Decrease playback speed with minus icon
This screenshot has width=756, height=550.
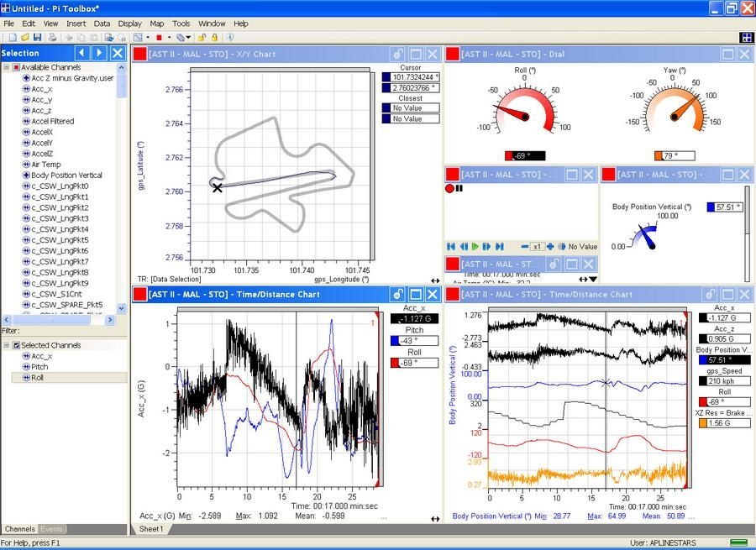[524, 246]
